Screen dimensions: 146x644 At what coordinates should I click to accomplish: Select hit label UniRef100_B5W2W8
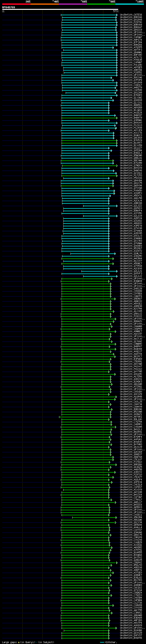pos(131,156)
